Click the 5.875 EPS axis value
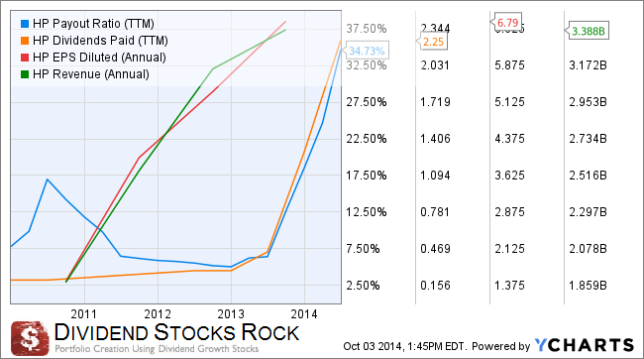 (509, 65)
